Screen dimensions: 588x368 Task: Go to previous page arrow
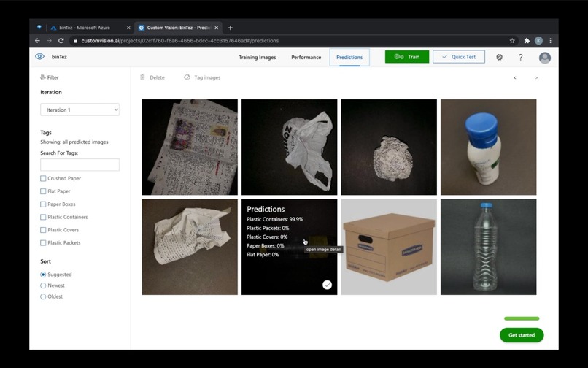514,77
